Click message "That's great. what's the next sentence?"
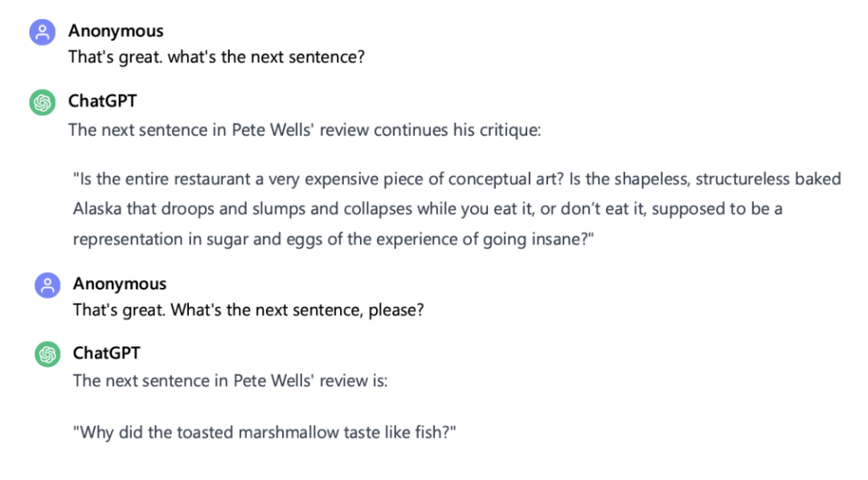The width and height of the screenshot is (868, 480). tap(216, 58)
